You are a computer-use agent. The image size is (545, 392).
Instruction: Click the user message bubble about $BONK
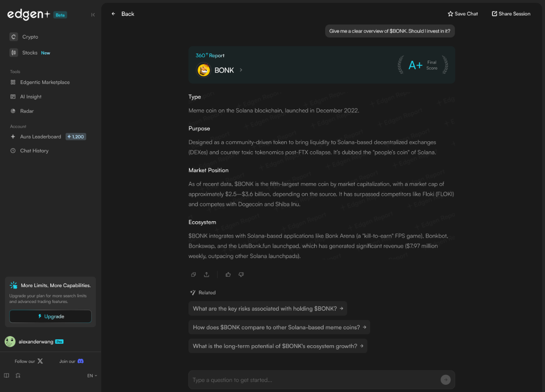pyautogui.click(x=390, y=31)
